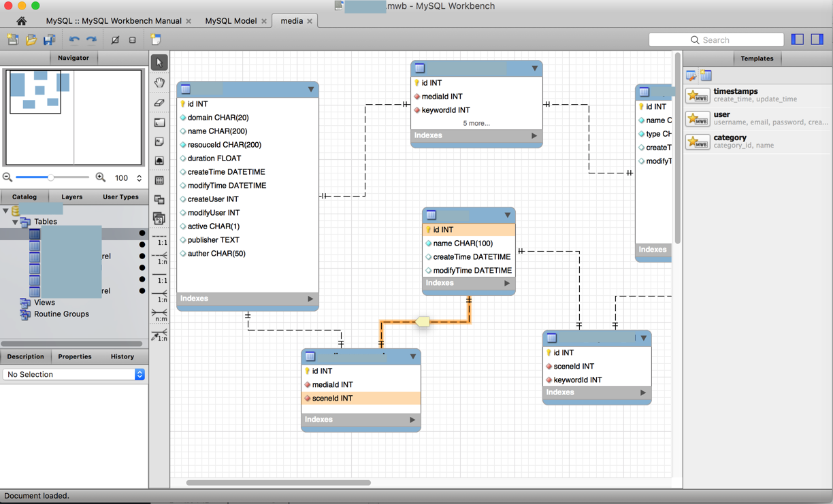Click the relationship caption handle on orange connector

pyautogui.click(x=423, y=322)
